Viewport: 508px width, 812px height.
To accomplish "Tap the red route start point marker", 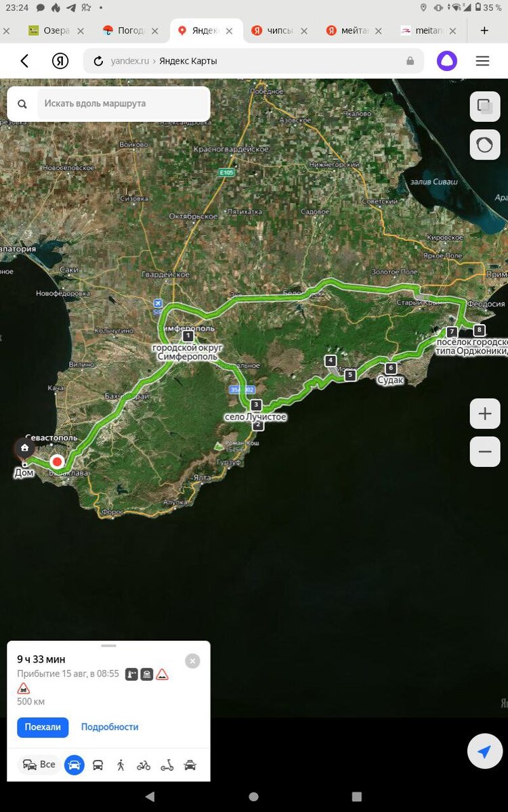I will (57, 462).
